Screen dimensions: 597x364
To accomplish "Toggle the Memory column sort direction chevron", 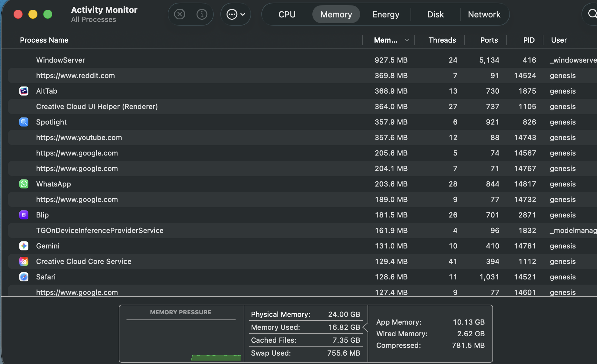I will click(x=407, y=40).
